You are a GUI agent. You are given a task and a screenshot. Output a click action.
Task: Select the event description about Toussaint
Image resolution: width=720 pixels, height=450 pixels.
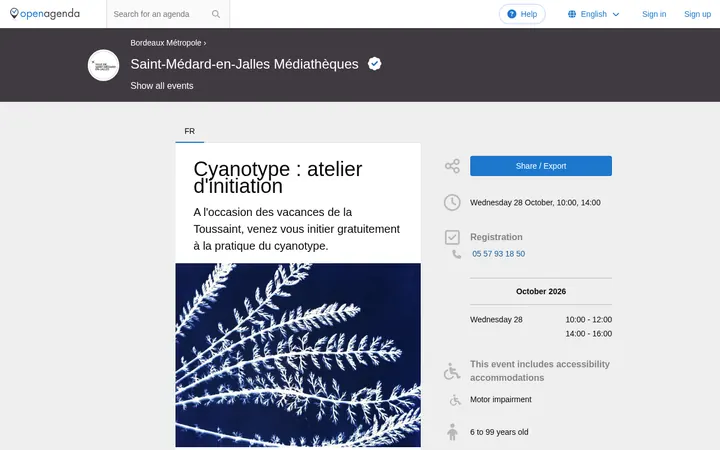[297, 229]
